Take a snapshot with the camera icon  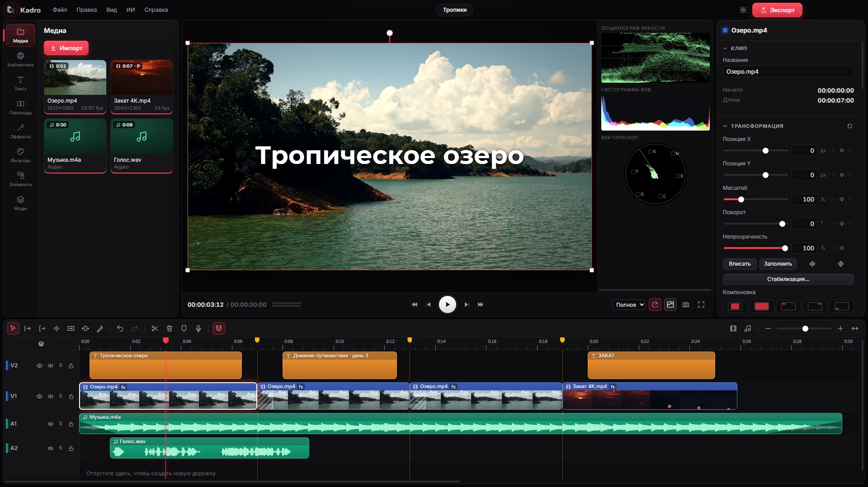point(686,304)
